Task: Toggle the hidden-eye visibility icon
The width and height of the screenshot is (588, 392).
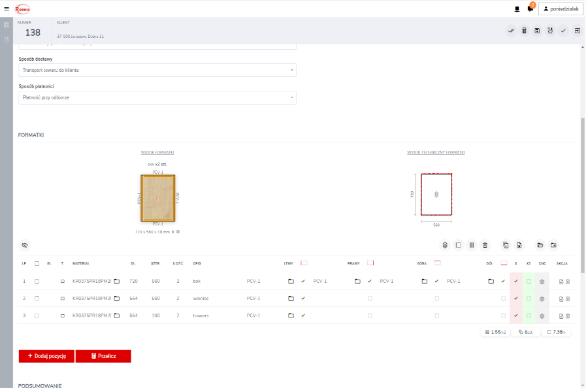Action: (25, 245)
